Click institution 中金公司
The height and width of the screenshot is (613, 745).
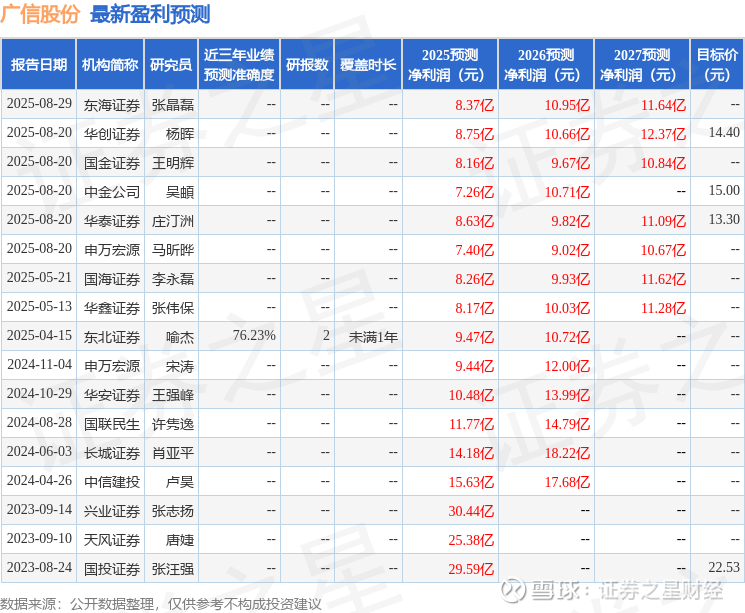(112, 192)
